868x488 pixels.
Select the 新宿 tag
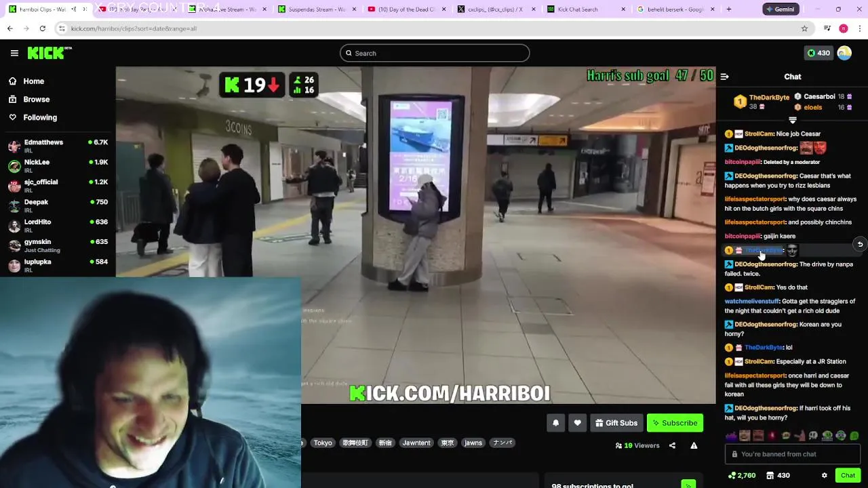coord(385,443)
